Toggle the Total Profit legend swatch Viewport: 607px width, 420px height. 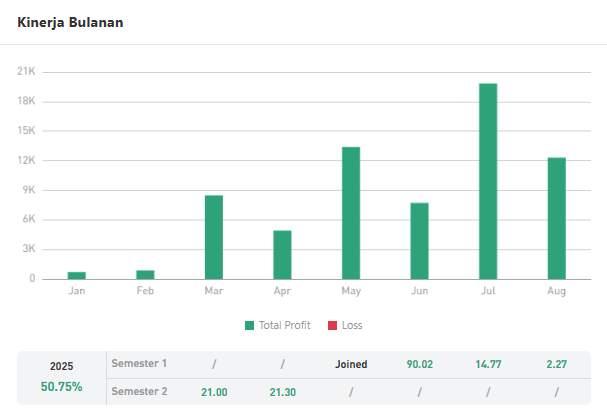(x=250, y=326)
